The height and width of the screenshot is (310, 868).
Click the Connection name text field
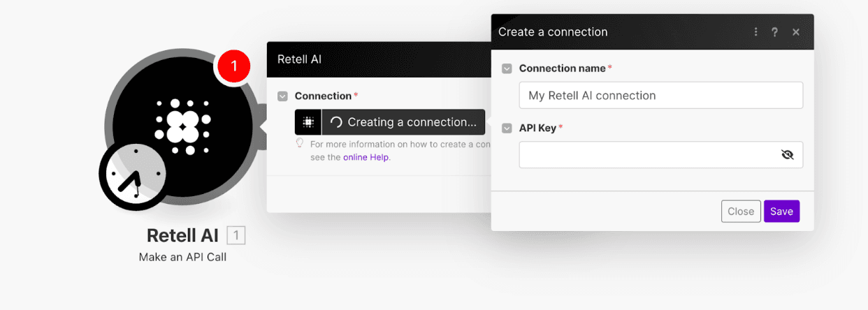pyautogui.click(x=660, y=96)
